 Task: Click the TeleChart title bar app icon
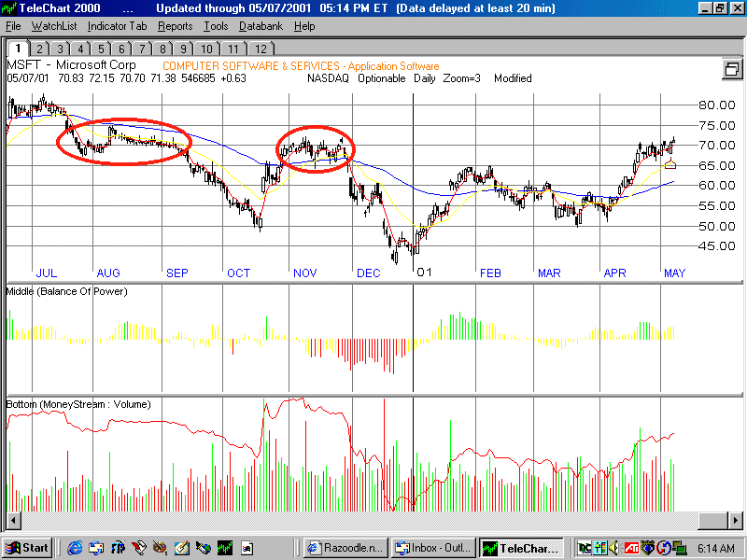tap(9, 8)
